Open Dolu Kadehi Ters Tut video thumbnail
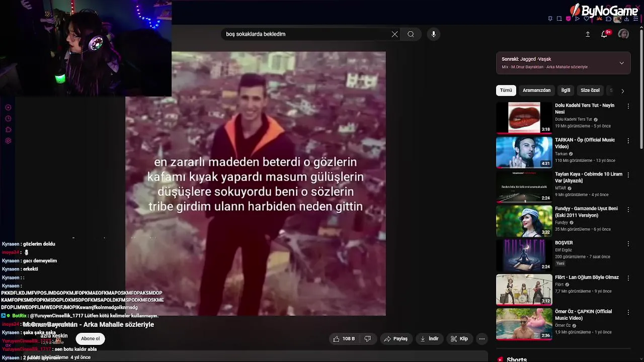 point(524,118)
